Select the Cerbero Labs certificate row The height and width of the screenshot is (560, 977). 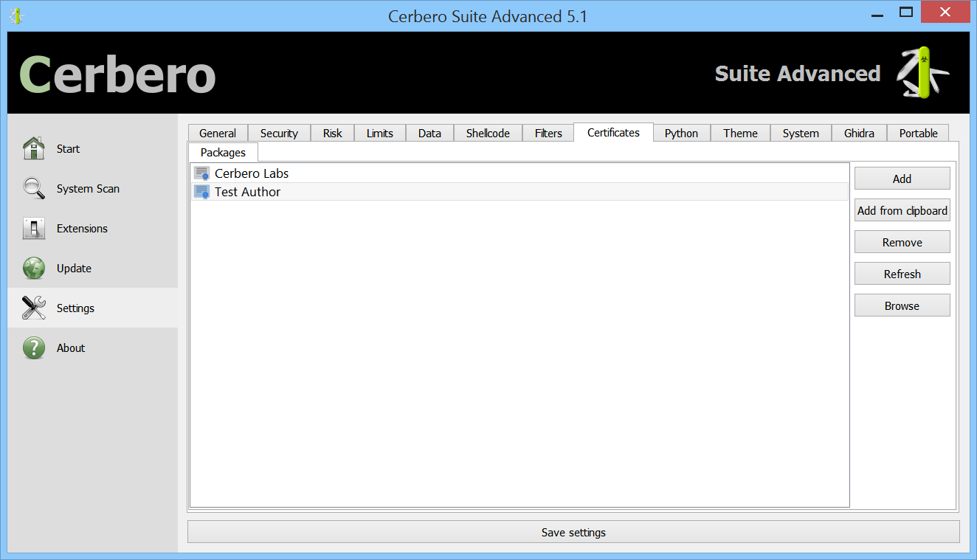coord(519,173)
